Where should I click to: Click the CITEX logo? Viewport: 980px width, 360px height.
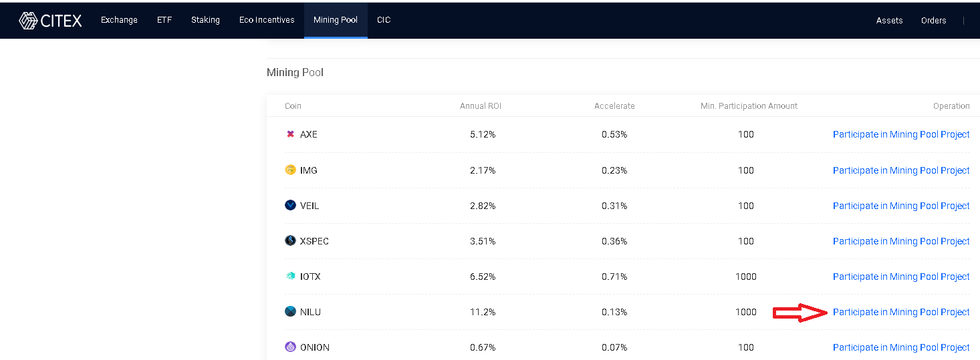click(50, 21)
